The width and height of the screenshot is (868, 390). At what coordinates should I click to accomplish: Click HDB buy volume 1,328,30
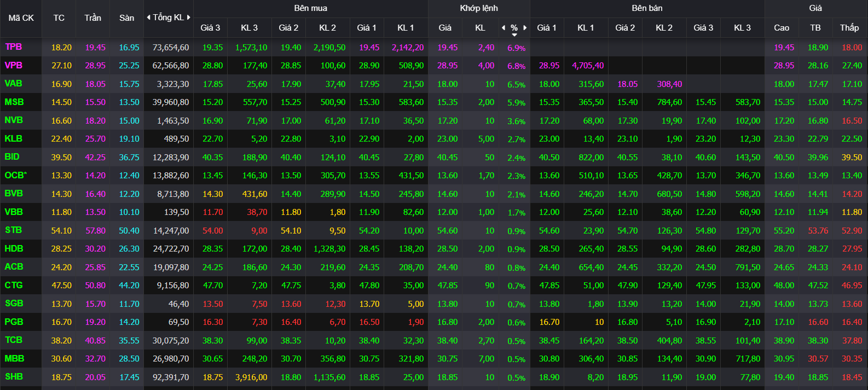329,249
